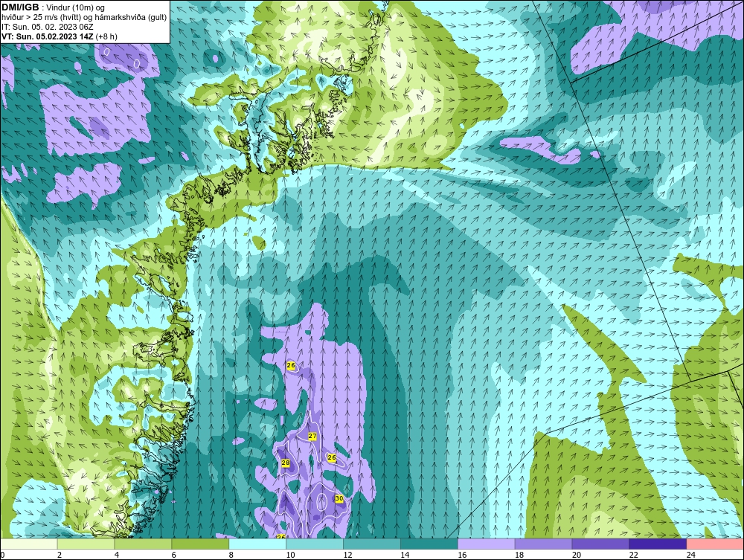Screen dimensions: 744x560
Task: Click the 'IT: Sun. 05. 02. 2023 06Z' line
Action: [48, 27]
